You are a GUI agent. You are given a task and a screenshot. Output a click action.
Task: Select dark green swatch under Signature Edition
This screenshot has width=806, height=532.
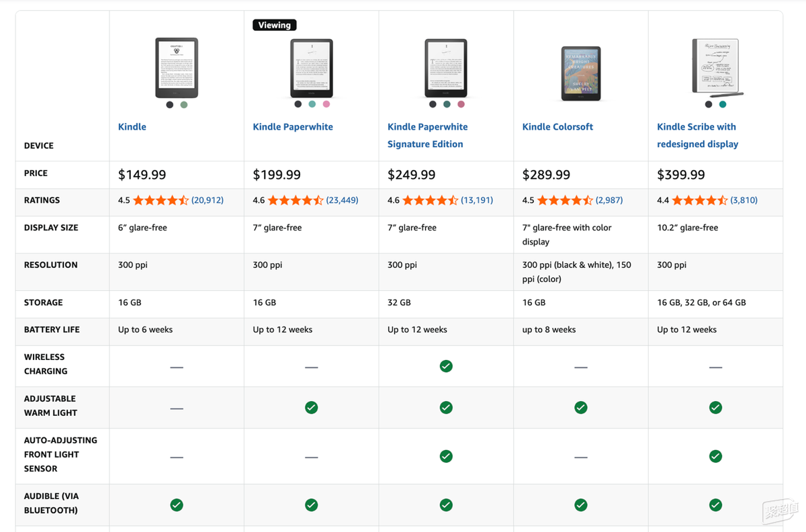click(447, 104)
